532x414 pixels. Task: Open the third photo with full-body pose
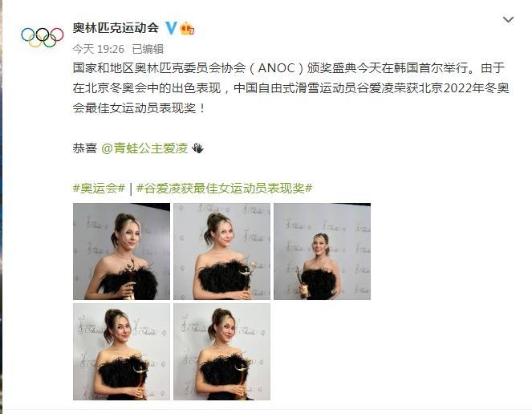pyautogui.click(x=323, y=251)
